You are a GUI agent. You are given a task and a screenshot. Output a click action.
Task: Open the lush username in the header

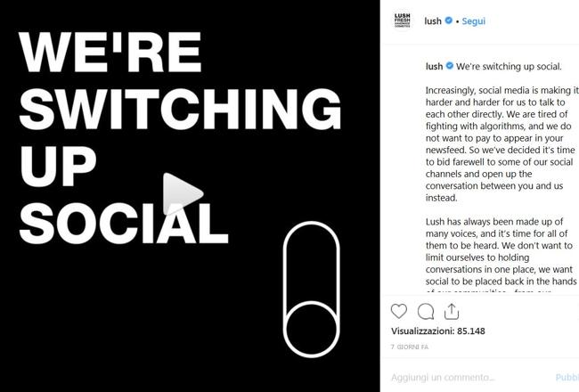[x=432, y=20]
